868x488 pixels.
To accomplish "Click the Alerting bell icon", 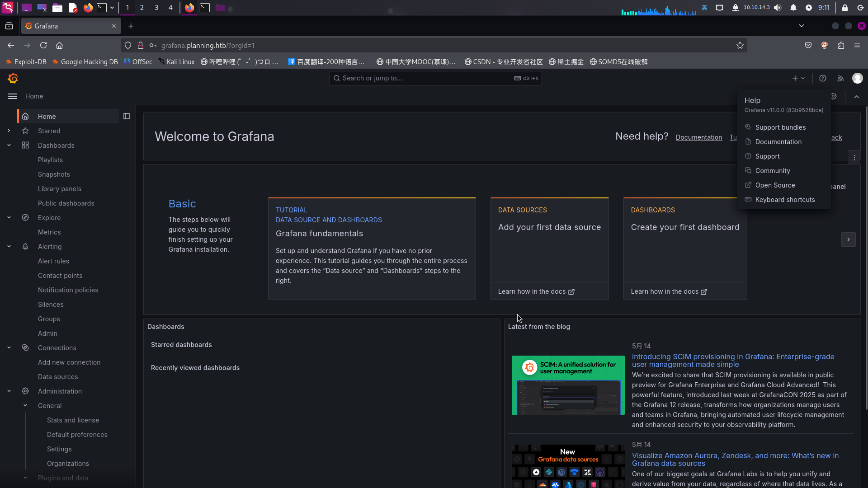I will pos(25,247).
